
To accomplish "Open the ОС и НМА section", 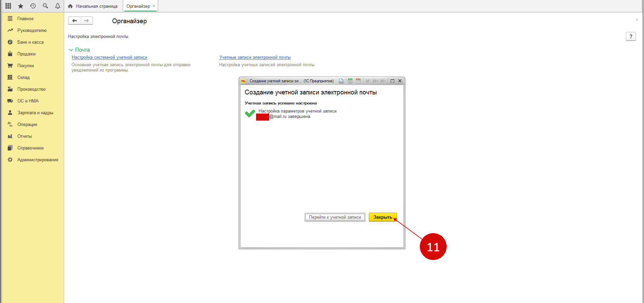I will tap(33, 101).
